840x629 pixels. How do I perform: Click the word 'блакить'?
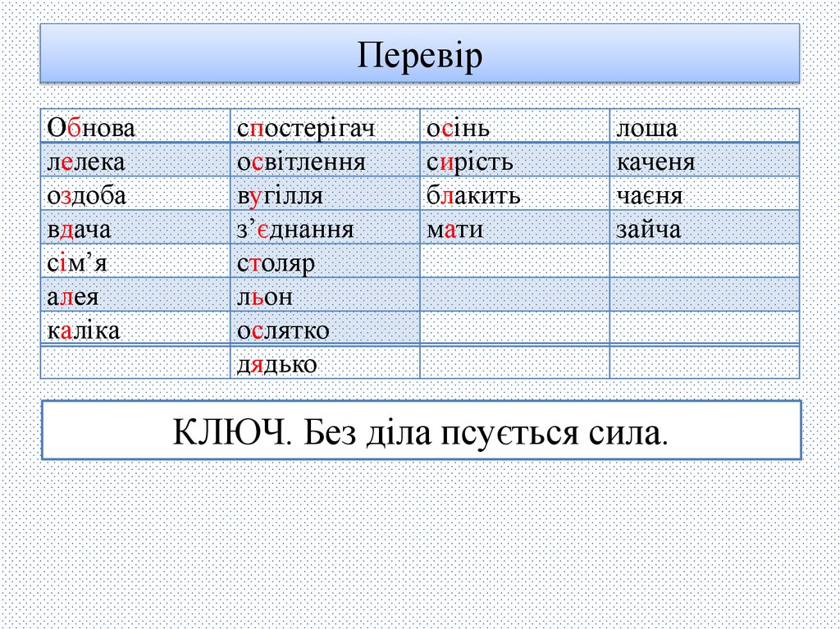pos(473,195)
